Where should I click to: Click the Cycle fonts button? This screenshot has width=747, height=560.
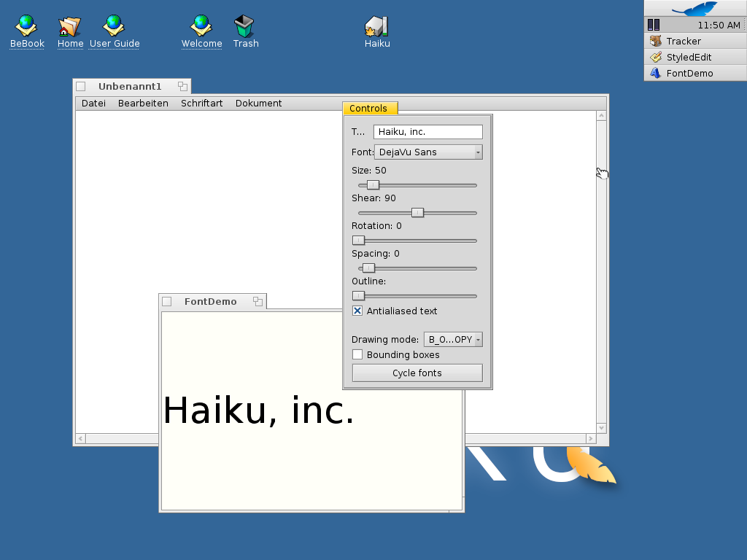[x=417, y=373]
